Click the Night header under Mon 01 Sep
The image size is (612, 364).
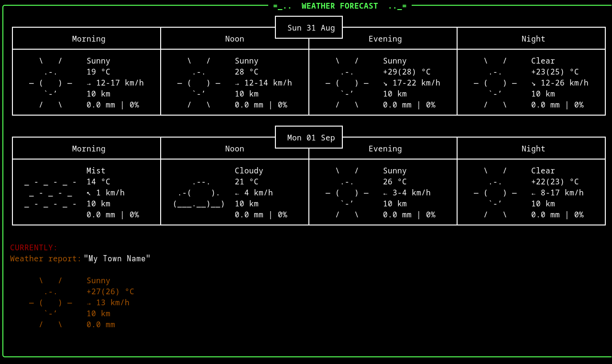[x=534, y=149]
